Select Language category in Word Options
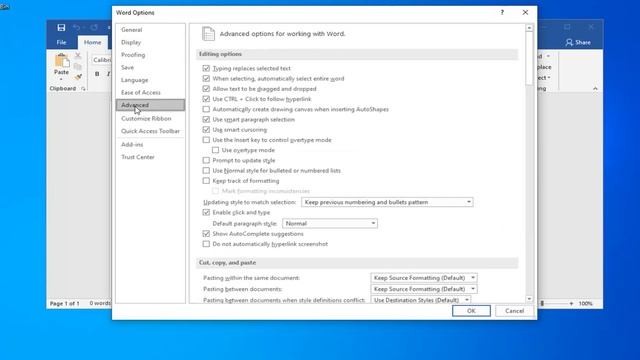The height and width of the screenshot is (360, 640). coord(150,80)
